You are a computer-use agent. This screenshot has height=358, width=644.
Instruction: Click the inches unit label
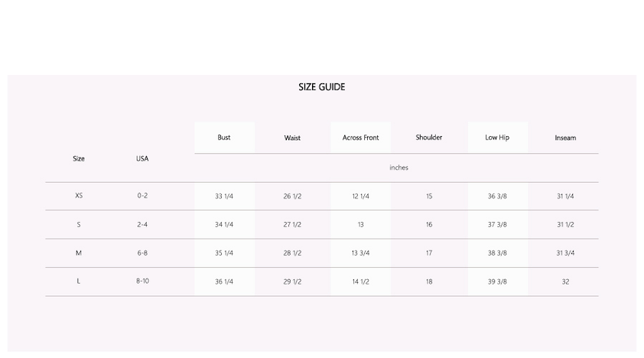coord(398,168)
